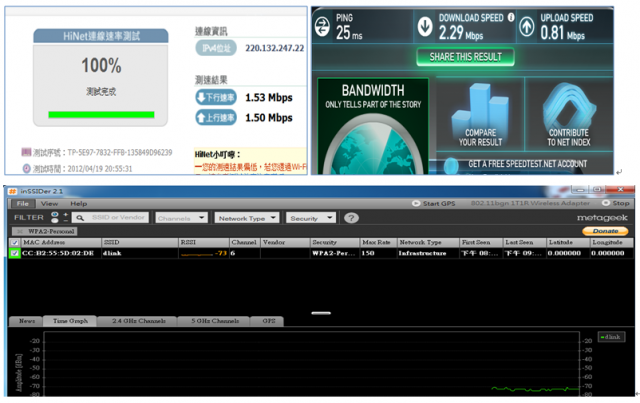Click the HiNet download rate badge
The width and height of the screenshot is (640, 403).
[x=216, y=97]
